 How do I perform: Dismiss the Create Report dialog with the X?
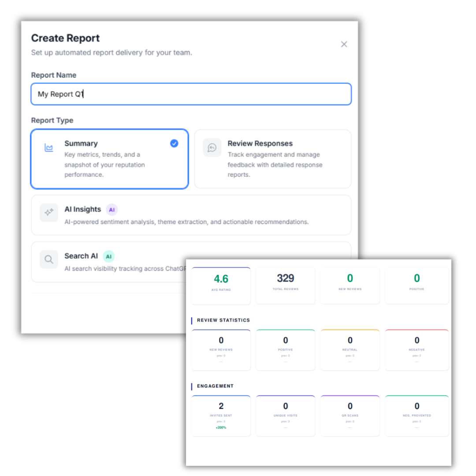pos(344,44)
